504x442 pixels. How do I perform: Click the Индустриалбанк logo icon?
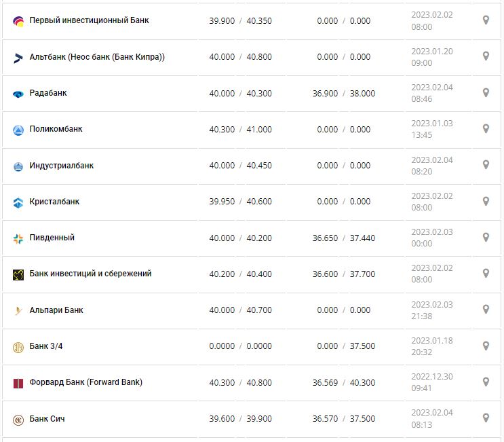[18, 166]
